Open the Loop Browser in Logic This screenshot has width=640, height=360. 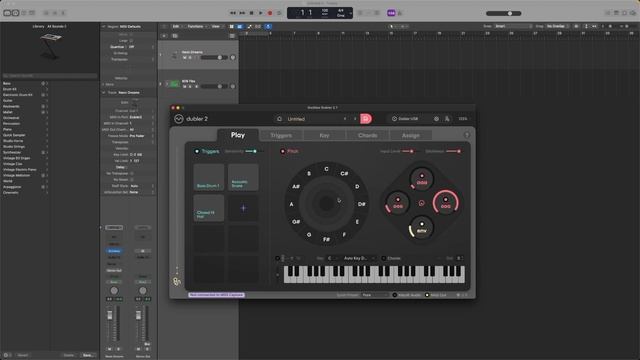point(624,13)
